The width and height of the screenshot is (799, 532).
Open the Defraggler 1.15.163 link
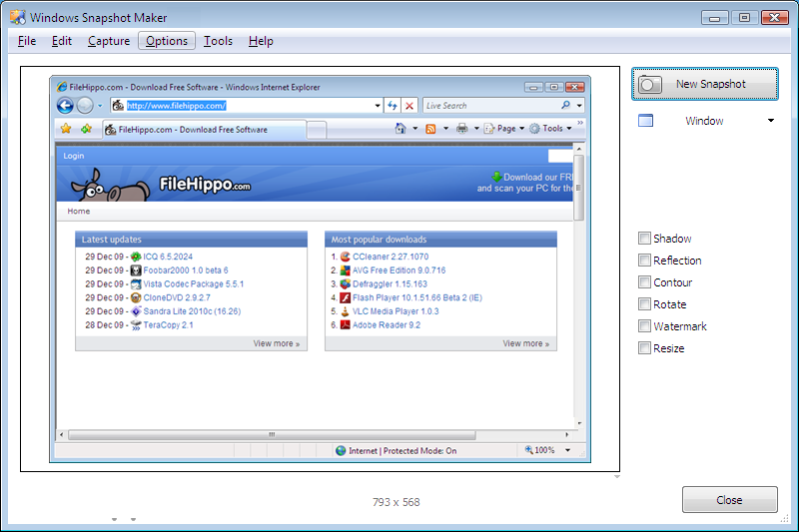(390, 284)
